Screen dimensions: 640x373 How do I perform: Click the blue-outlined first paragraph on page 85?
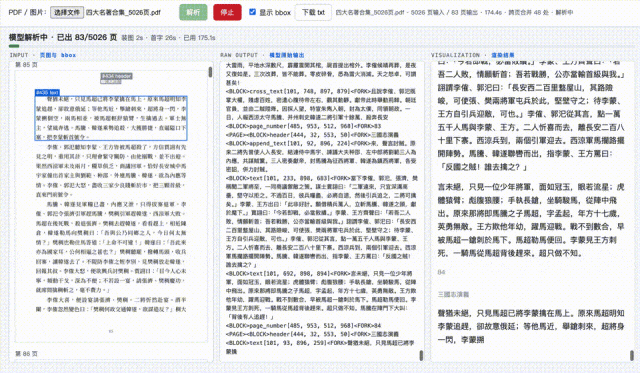point(111,118)
